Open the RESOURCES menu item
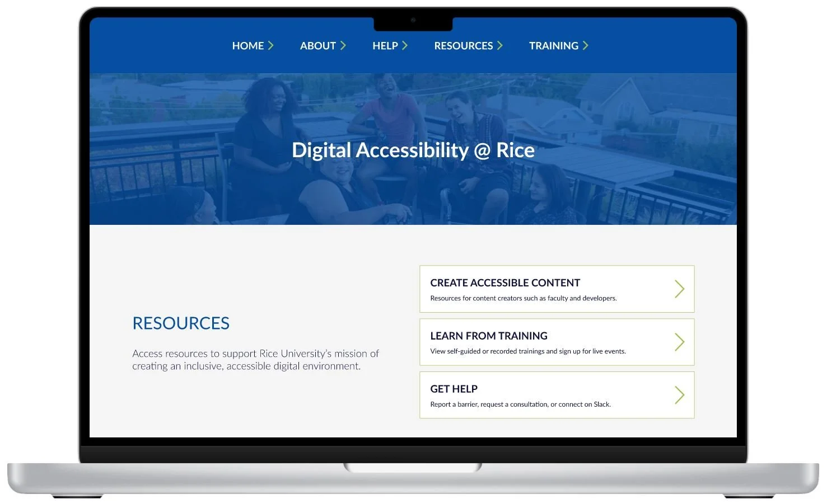 point(464,46)
